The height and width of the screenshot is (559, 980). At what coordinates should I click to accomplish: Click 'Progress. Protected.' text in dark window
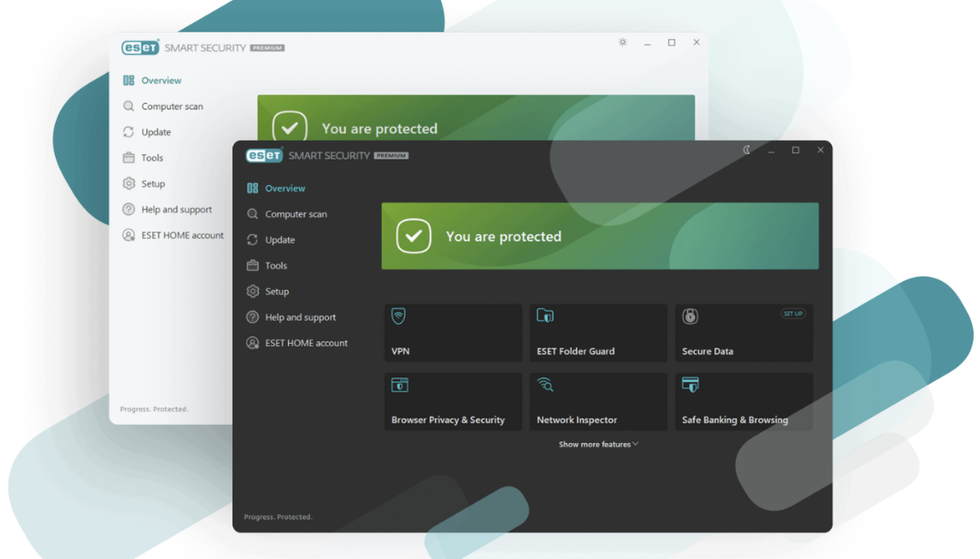click(278, 516)
